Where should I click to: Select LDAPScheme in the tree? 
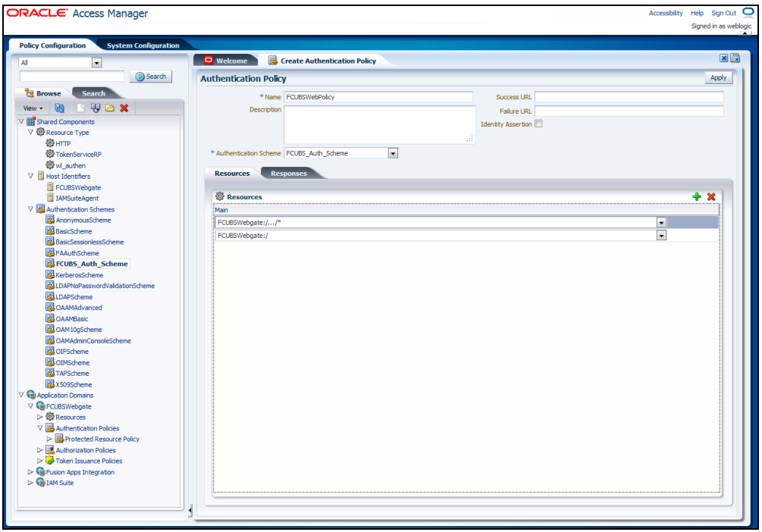[74, 297]
